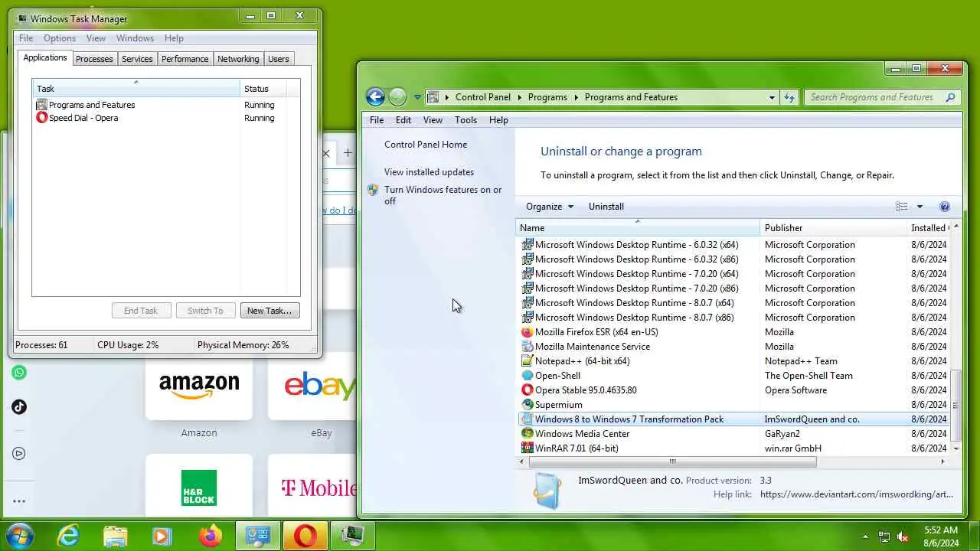Open the File menu in Task Manager
This screenshot has height=551, width=980.
pos(25,38)
